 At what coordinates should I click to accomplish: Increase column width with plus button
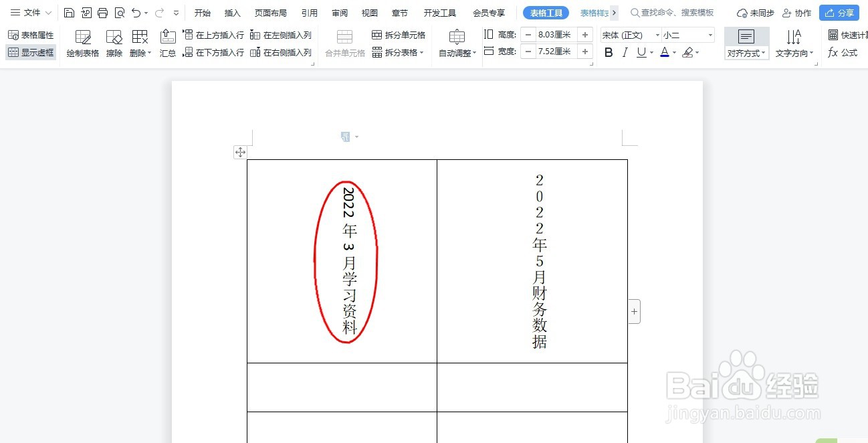point(585,52)
